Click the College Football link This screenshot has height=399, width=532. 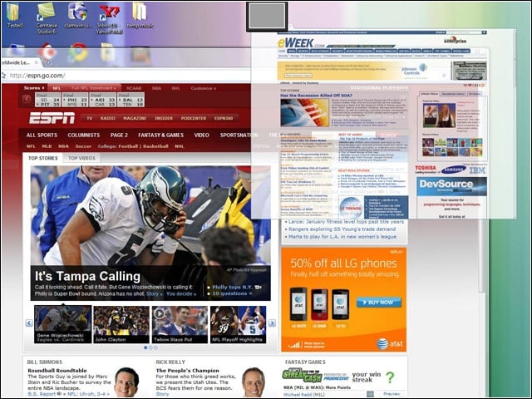(x=127, y=146)
